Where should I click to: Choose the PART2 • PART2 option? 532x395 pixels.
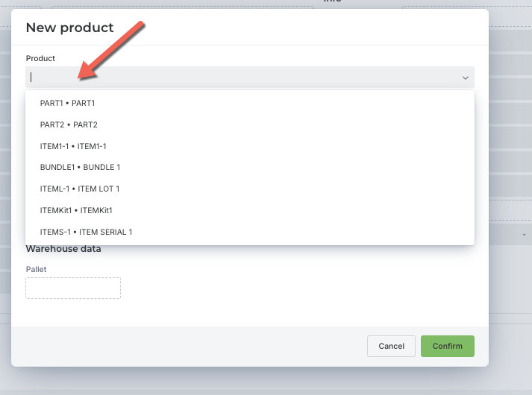point(250,124)
